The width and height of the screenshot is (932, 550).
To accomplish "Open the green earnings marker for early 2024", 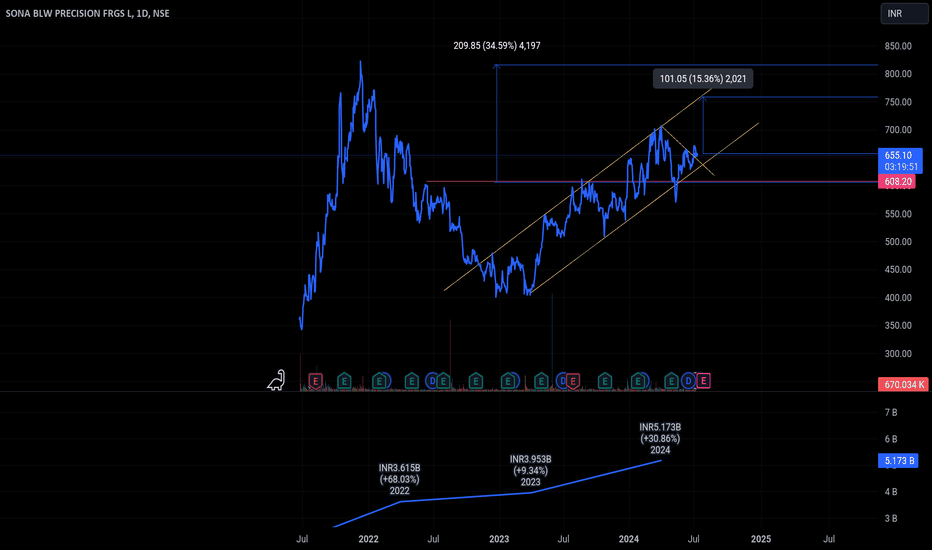I will pos(638,381).
